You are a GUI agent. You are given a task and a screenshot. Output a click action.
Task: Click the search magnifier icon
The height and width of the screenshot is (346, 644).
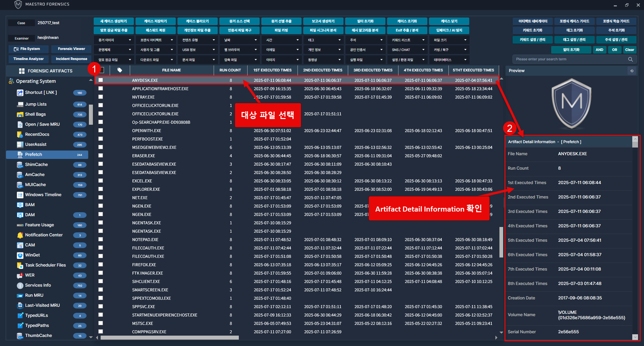point(630,59)
